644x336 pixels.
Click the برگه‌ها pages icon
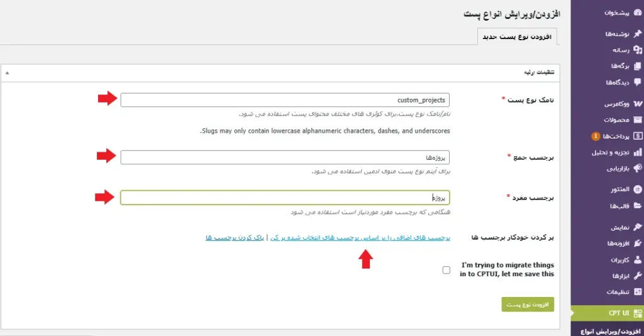pos(638,66)
